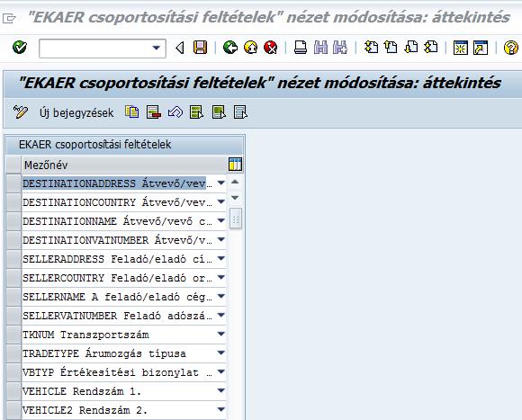
Task: Click the green checkmark Enter icon
Action: 20,48
